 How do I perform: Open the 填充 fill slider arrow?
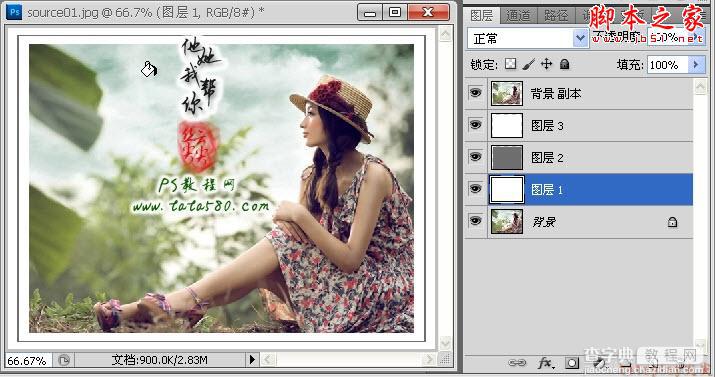[x=696, y=65]
